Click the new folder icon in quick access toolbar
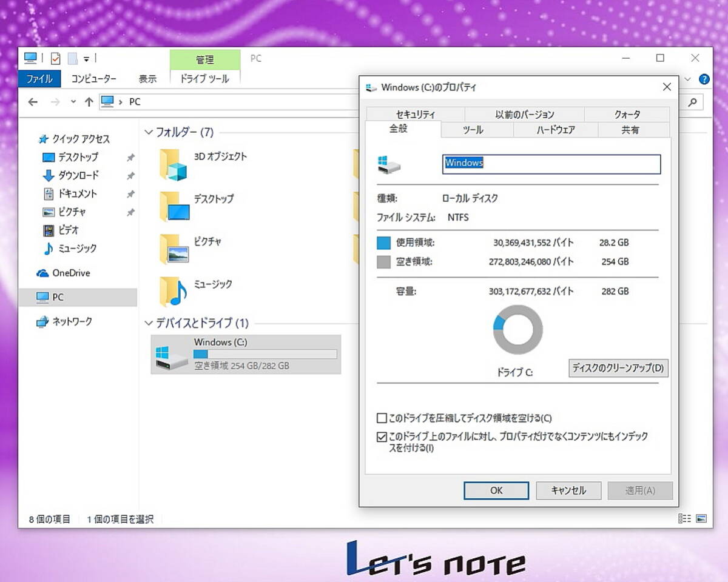 (x=73, y=59)
